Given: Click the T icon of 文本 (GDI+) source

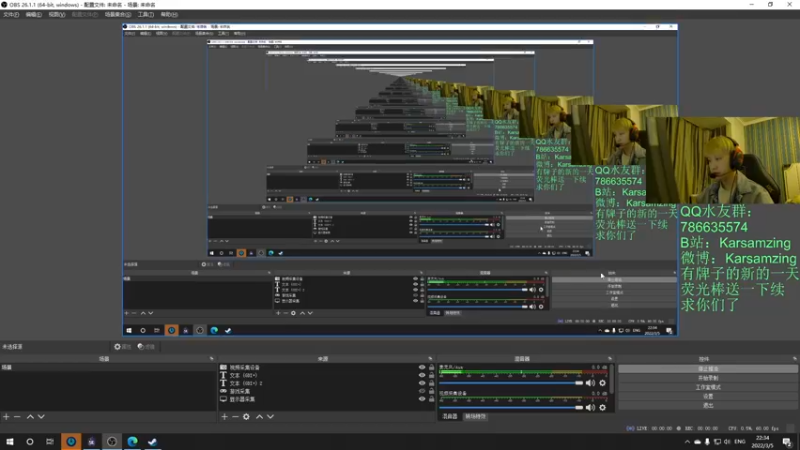Looking at the screenshot, I should 223,376.
